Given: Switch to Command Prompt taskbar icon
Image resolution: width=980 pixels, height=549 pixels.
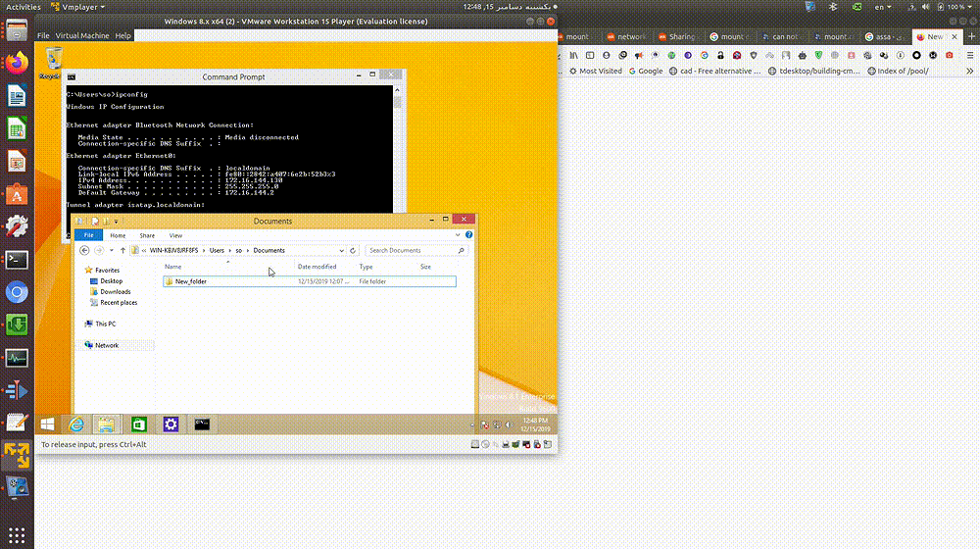Looking at the screenshot, I should (x=202, y=424).
